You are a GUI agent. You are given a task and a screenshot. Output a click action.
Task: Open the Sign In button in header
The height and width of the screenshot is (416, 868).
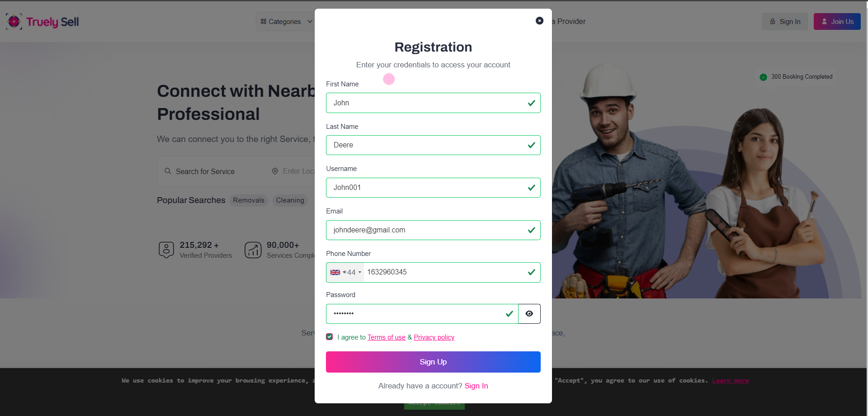(x=785, y=22)
